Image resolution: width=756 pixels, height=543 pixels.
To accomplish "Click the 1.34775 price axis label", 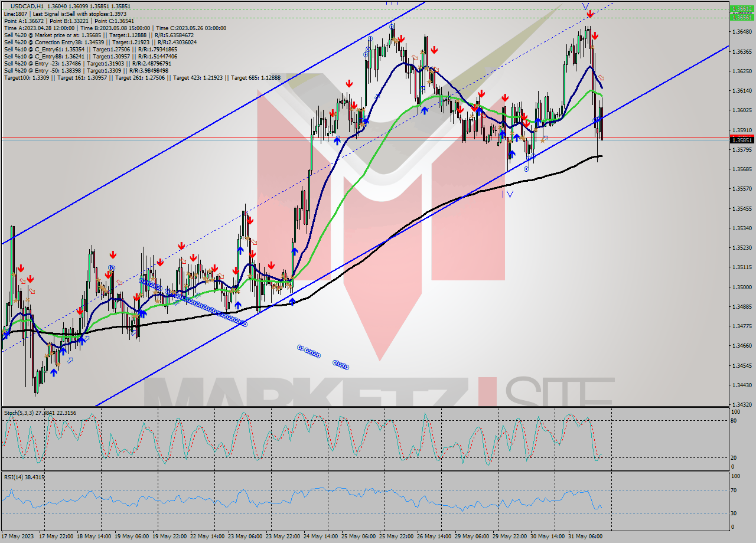I will [742, 326].
